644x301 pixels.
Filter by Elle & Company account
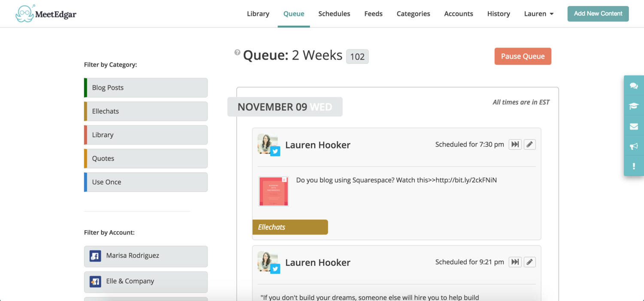point(146,282)
